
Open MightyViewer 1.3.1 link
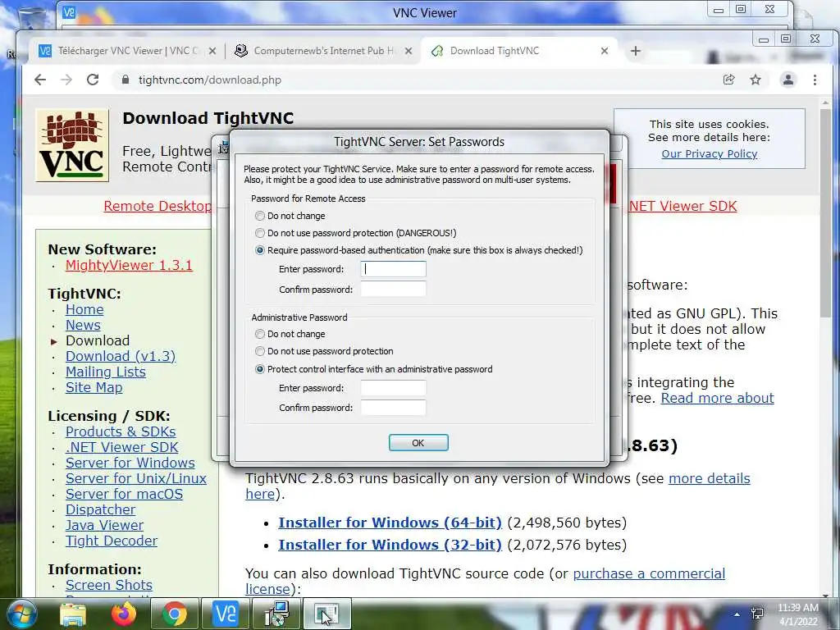click(129, 265)
